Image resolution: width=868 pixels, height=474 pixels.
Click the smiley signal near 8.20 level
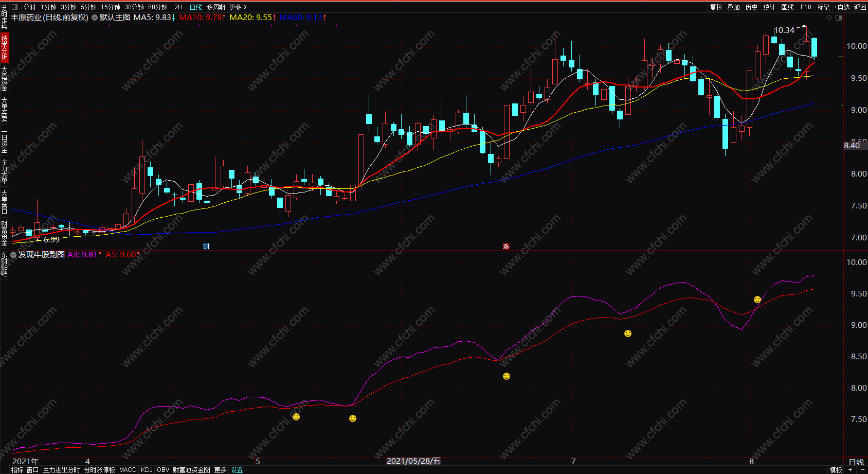(507, 376)
